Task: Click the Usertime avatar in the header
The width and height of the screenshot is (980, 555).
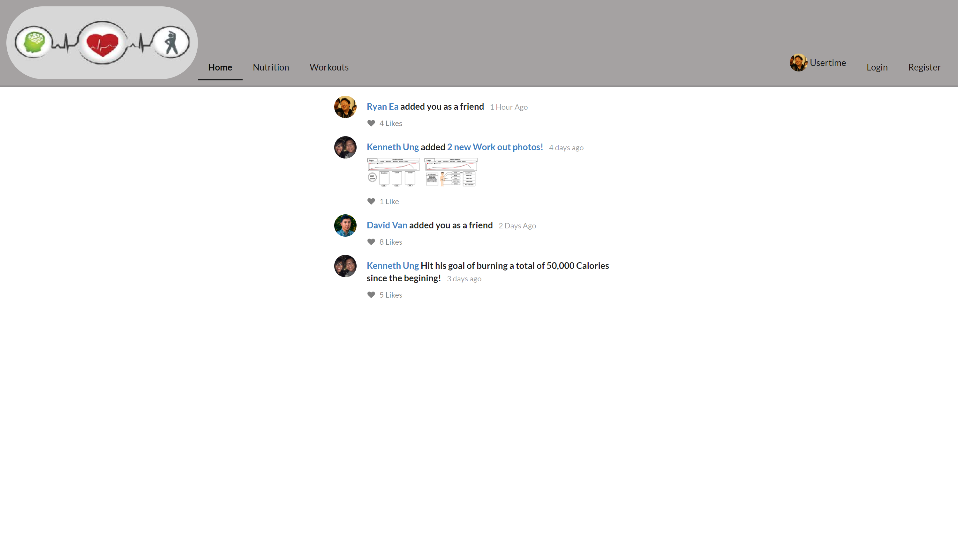Action: pos(798,63)
